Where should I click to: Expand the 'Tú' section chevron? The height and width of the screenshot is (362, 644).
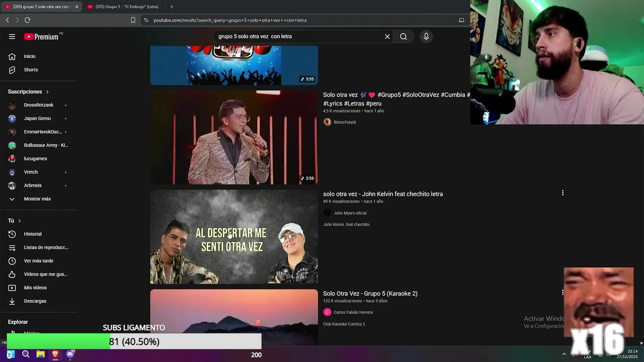coord(20,221)
